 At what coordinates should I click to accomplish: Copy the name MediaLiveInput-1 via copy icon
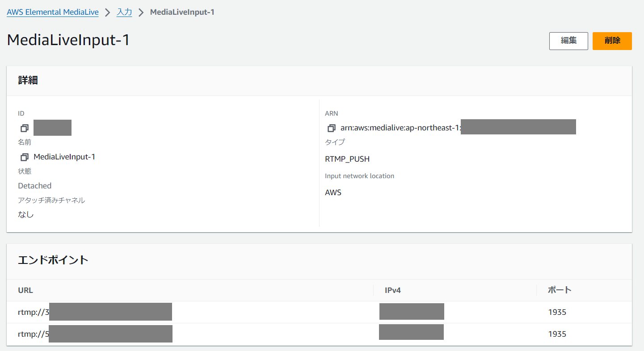[25, 157]
